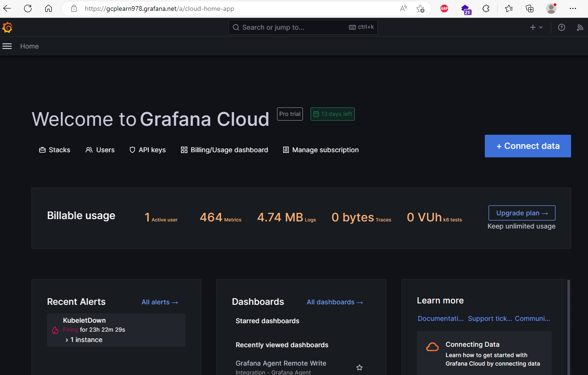Click the purple extension icon with badge 21
588x375 pixels.
465,9
